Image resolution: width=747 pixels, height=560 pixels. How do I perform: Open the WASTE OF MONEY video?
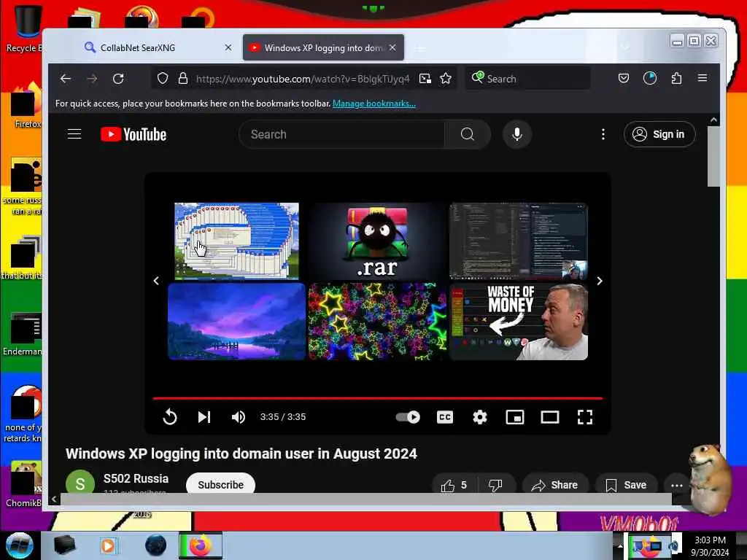click(x=519, y=322)
